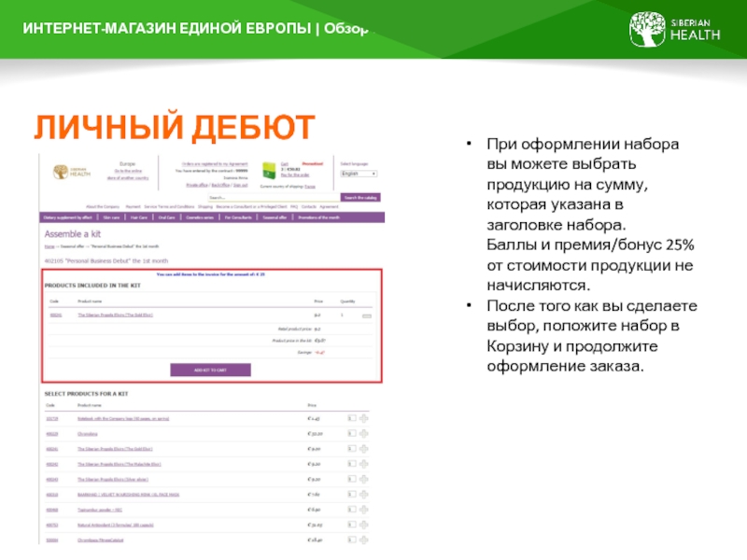Click the Assemble a kit page heading
Viewport: 747px width, 560px height.
(73, 234)
